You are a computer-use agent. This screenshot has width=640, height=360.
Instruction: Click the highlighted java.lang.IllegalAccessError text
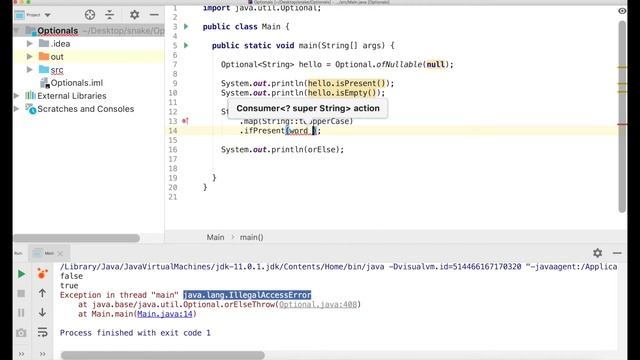click(247, 295)
